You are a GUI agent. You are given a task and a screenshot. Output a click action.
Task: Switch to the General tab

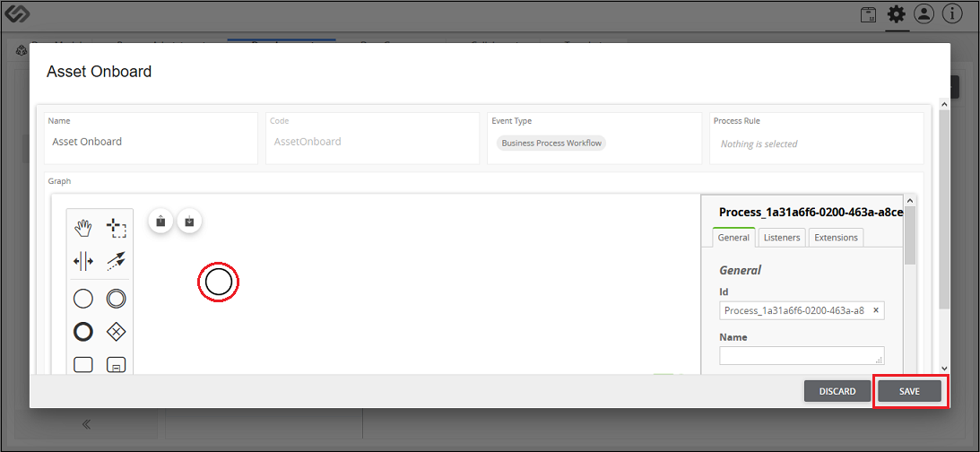(x=733, y=238)
